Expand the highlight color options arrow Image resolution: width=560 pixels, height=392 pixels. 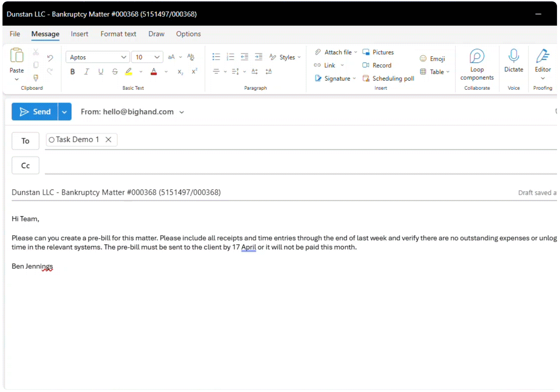click(140, 72)
